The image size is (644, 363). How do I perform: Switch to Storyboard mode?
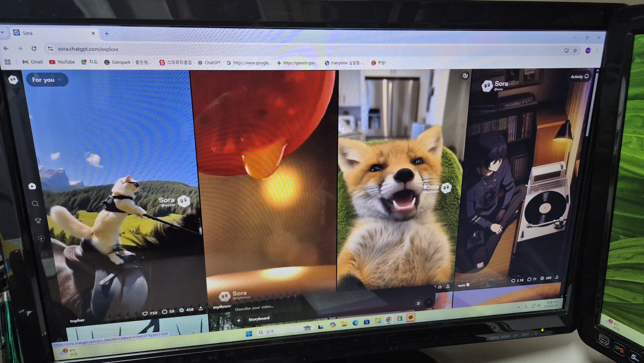coord(259,319)
